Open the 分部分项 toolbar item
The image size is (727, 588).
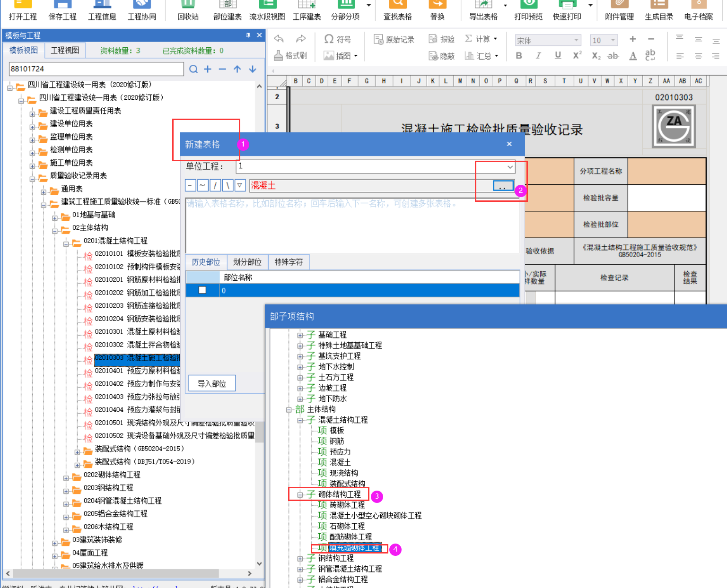click(x=345, y=10)
